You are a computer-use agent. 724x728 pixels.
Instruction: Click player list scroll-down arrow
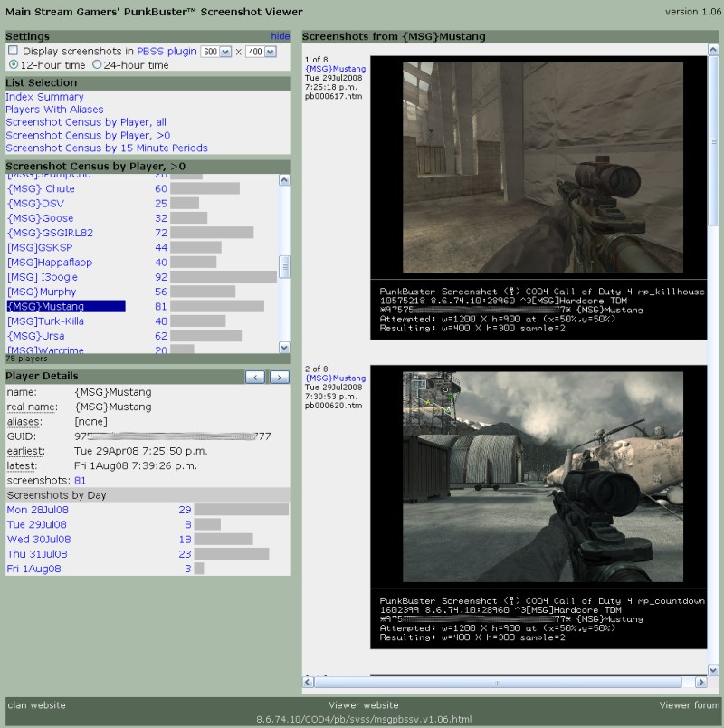tap(284, 347)
